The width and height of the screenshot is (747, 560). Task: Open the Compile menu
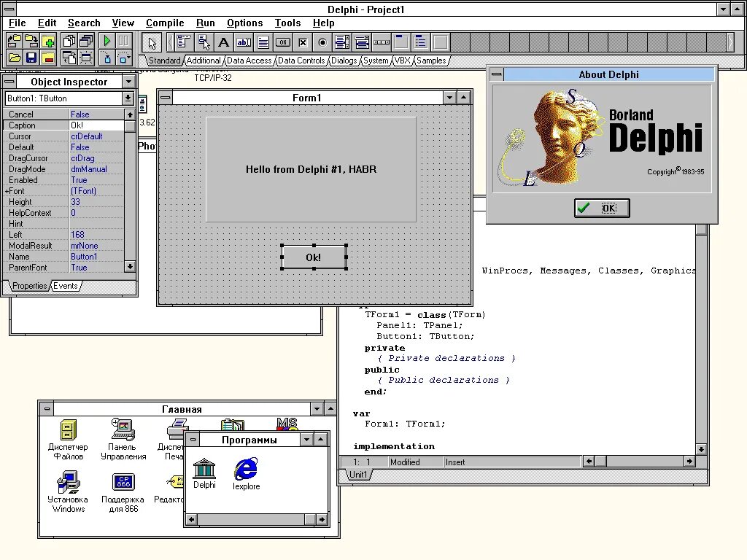(x=165, y=23)
